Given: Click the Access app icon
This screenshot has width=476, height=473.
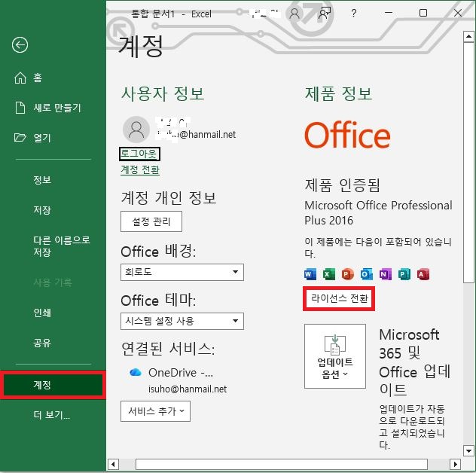Looking at the screenshot, I should (423, 274).
